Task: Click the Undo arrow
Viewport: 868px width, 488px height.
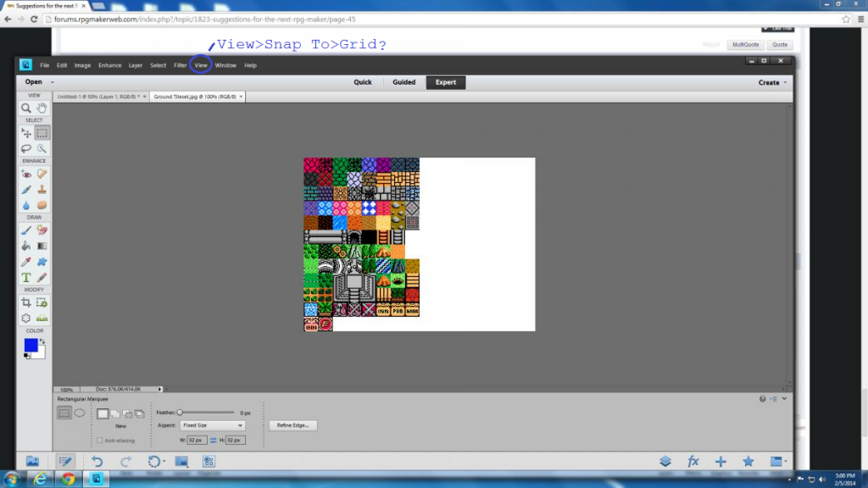Action: (x=97, y=461)
